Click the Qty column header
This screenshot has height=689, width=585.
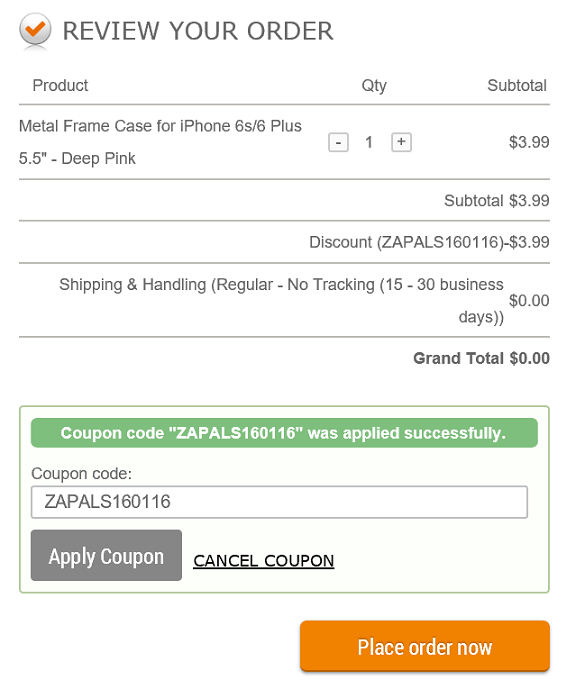coord(374,85)
